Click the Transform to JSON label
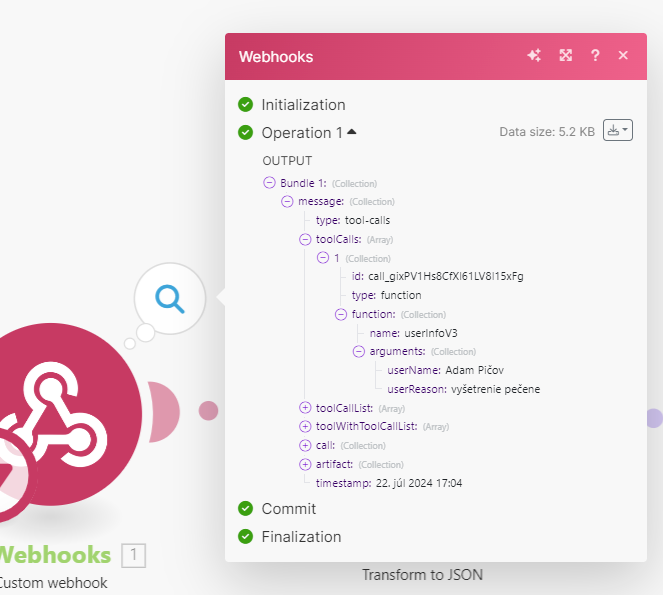 [422, 575]
